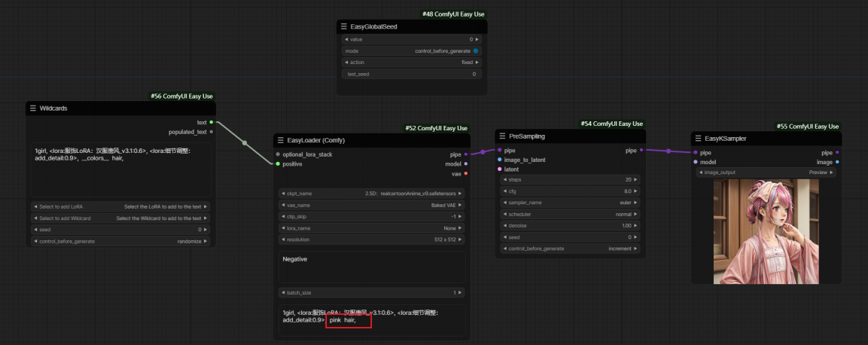Open the sampler_name euler dropdown
This screenshot has width=868, height=345.
pos(571,203)
